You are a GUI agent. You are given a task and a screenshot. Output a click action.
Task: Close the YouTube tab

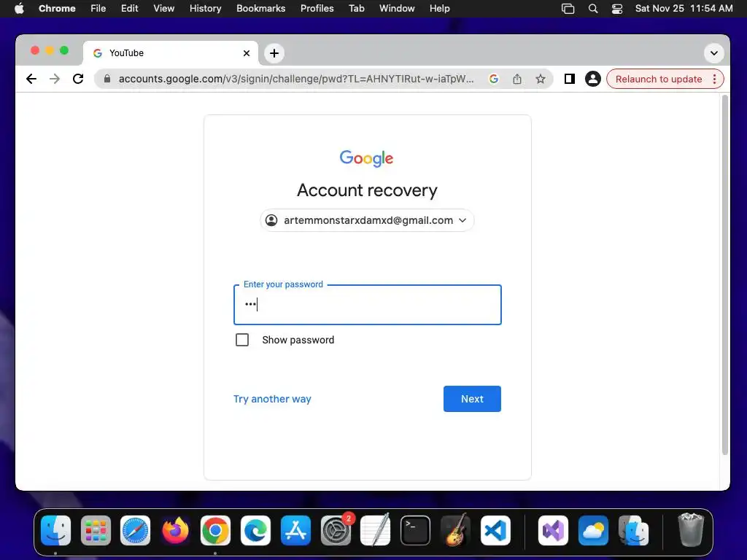pyautogui.click(x=247, y=53)
